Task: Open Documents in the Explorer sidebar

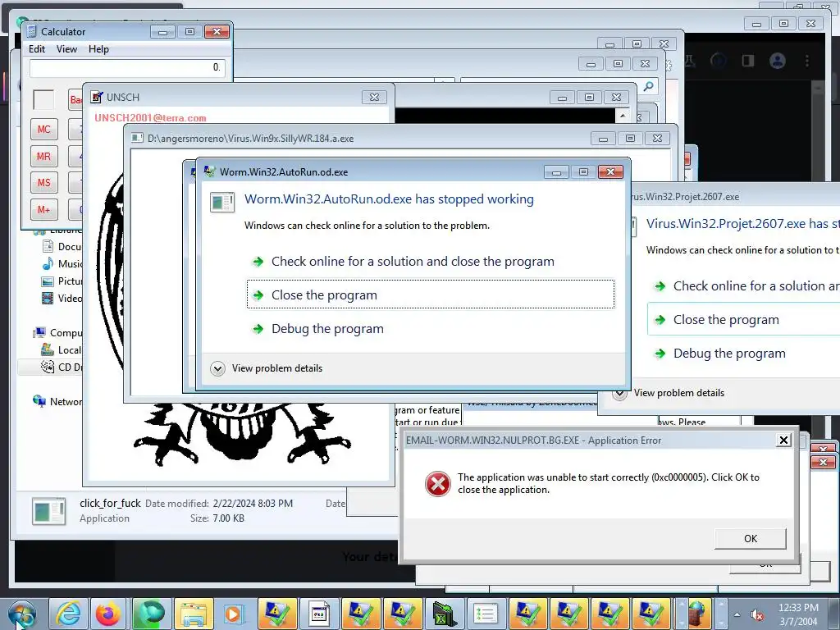Action: (62, 246)
